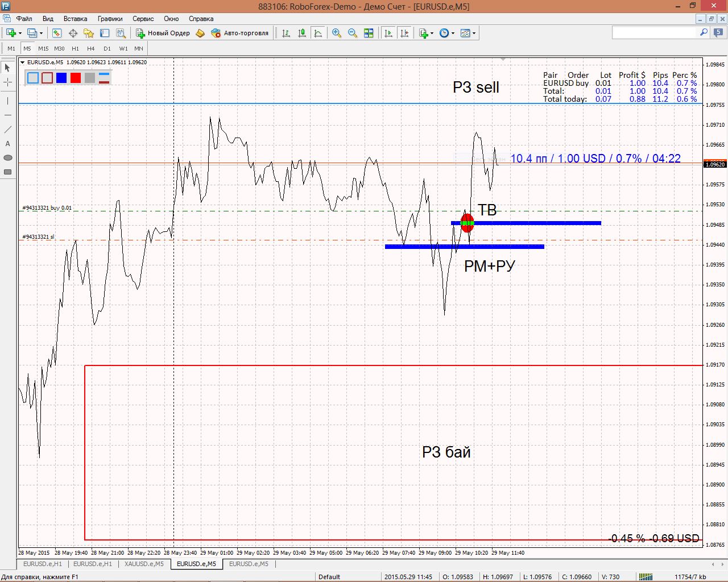Toggle the Авто-торговля auto-trading button

point(239,33)
